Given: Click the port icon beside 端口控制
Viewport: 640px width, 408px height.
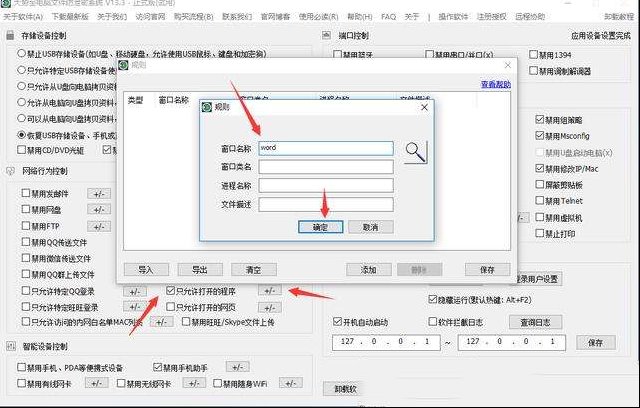Looking at the screenshot, I should pos(327,35).
